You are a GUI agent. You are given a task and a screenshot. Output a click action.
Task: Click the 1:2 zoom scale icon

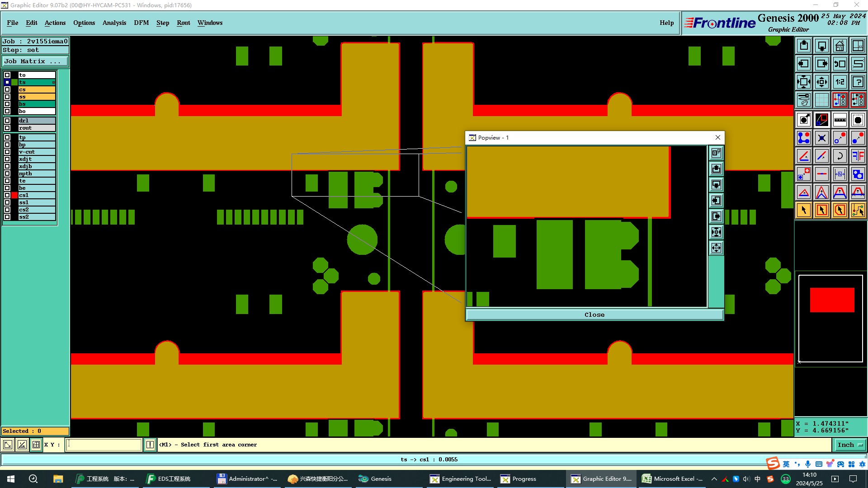[x=840, y=82]
